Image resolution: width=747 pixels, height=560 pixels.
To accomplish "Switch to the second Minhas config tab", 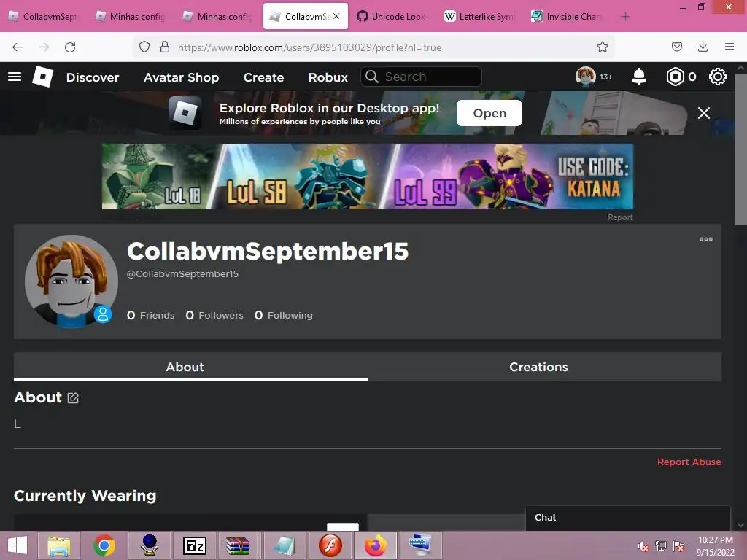I will click(218, 17).
